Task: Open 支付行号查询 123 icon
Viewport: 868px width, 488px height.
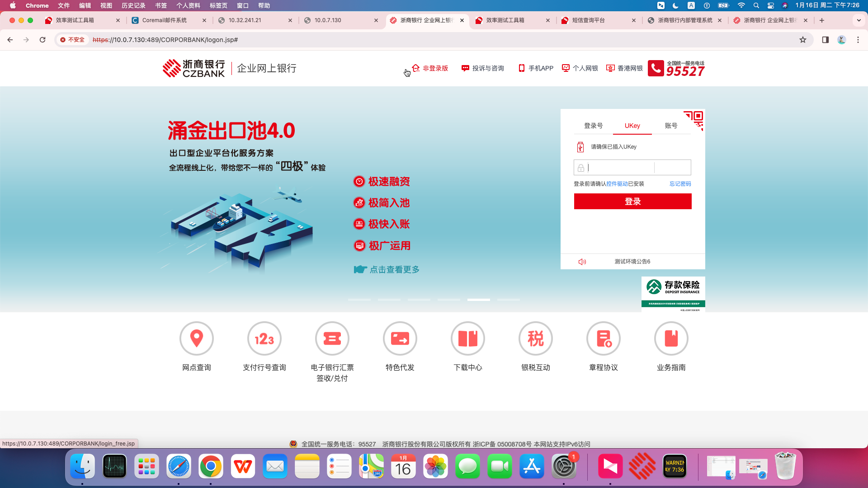Action: pyautogui.click(x=264, y=338)
